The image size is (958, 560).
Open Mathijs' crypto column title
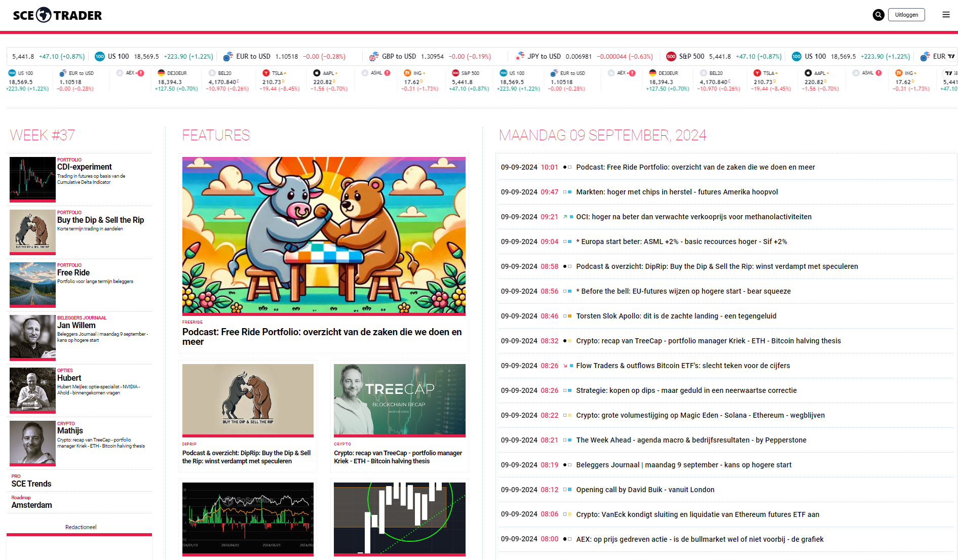click(x=70, y=431)
